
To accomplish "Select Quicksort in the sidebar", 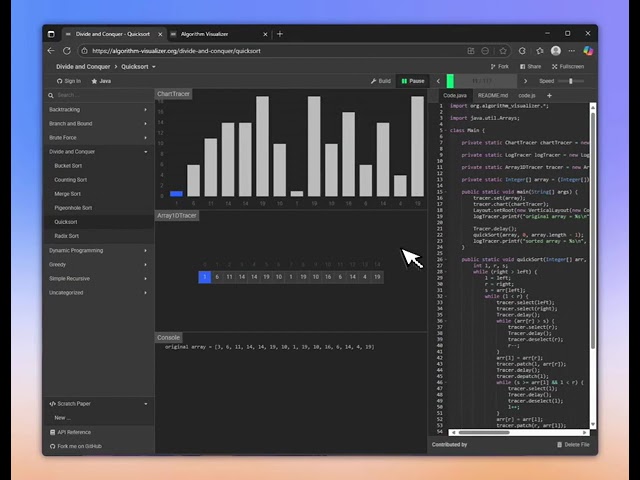I will [98, 222].
